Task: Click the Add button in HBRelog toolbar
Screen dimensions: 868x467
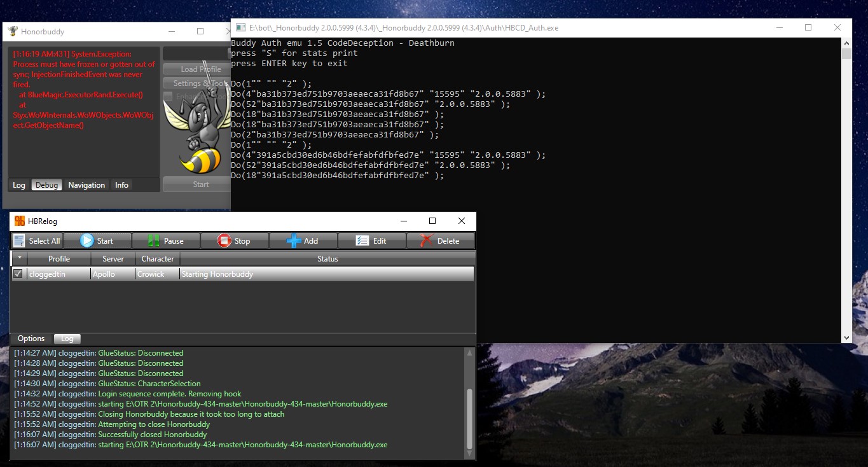Action: pos(303,240)
